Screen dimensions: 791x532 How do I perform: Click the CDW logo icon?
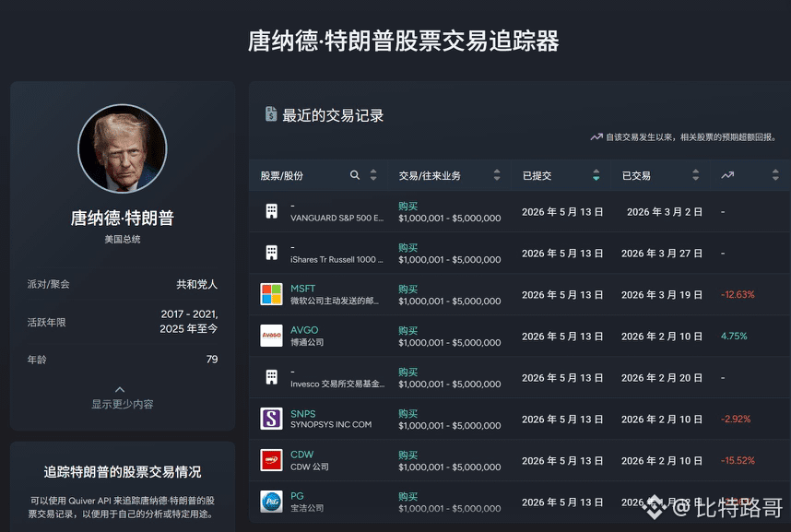pyautogui.click(x=271, y=460)
